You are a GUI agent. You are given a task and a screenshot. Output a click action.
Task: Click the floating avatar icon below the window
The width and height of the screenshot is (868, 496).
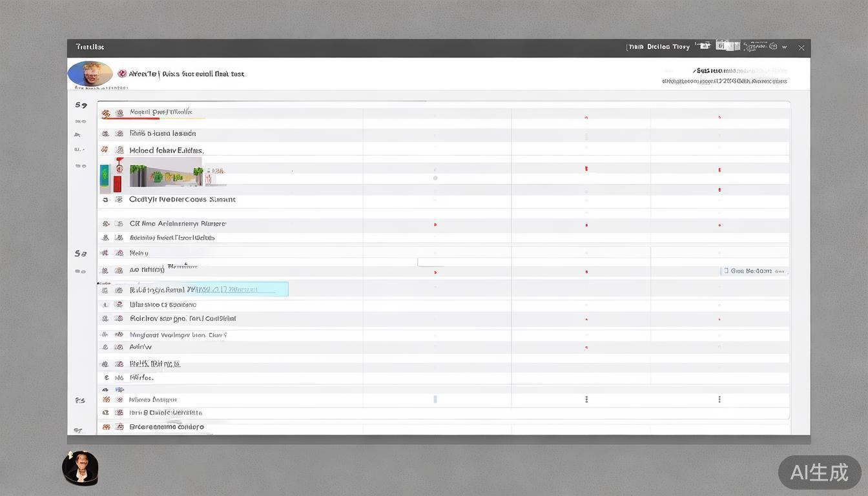[80, 468]
